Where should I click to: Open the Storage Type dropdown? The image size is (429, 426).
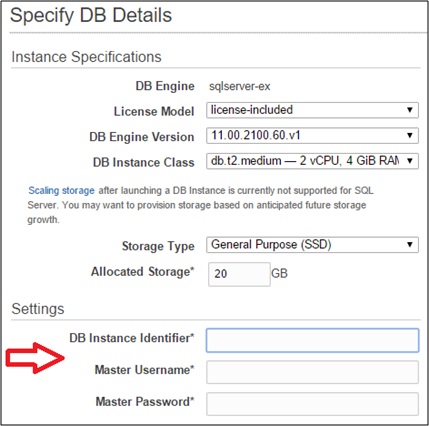312,245
